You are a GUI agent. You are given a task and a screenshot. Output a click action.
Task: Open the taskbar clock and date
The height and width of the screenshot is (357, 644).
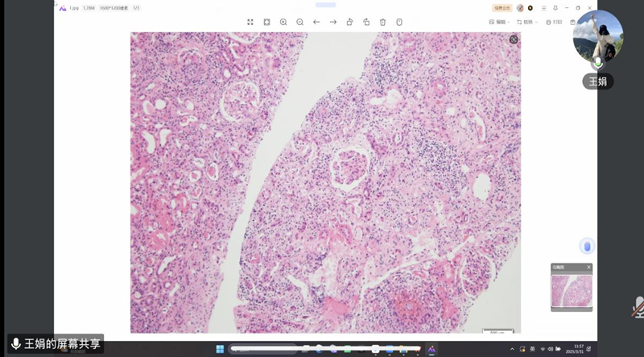coord(574,349)
